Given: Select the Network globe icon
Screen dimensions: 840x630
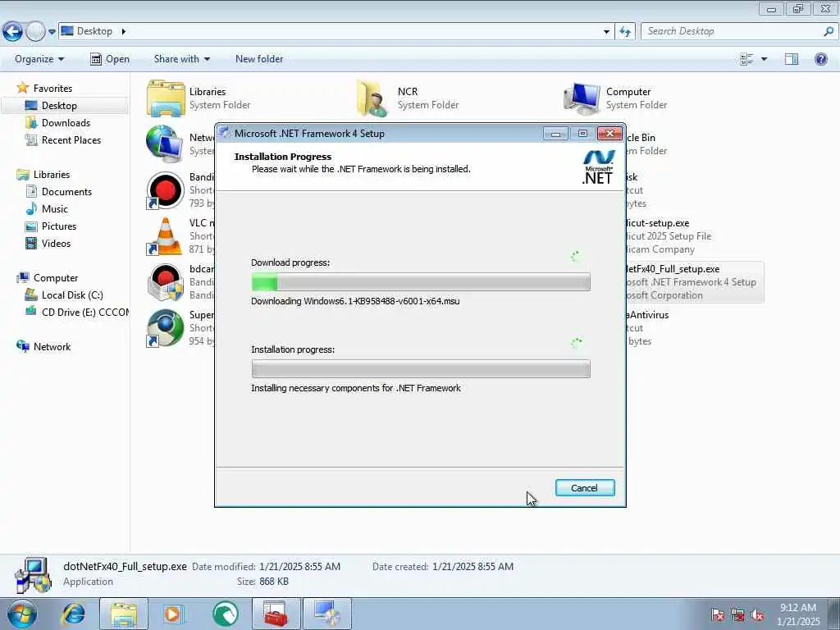Looking at the screenshot, I should click(x=164, y=144).
